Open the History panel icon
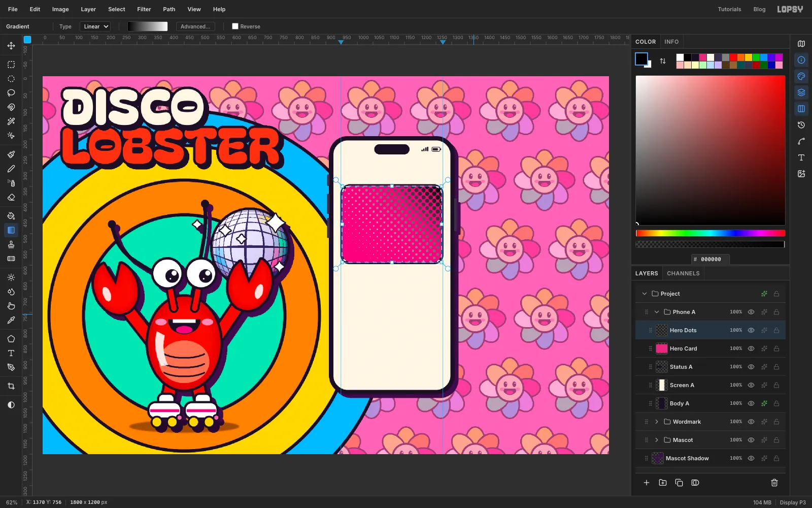Viewport: 812px width, 508px height. pos(801,125)
